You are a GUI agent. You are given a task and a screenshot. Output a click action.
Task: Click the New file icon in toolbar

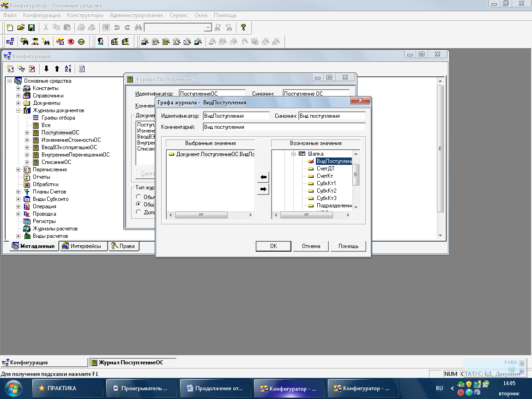(10, 28)
